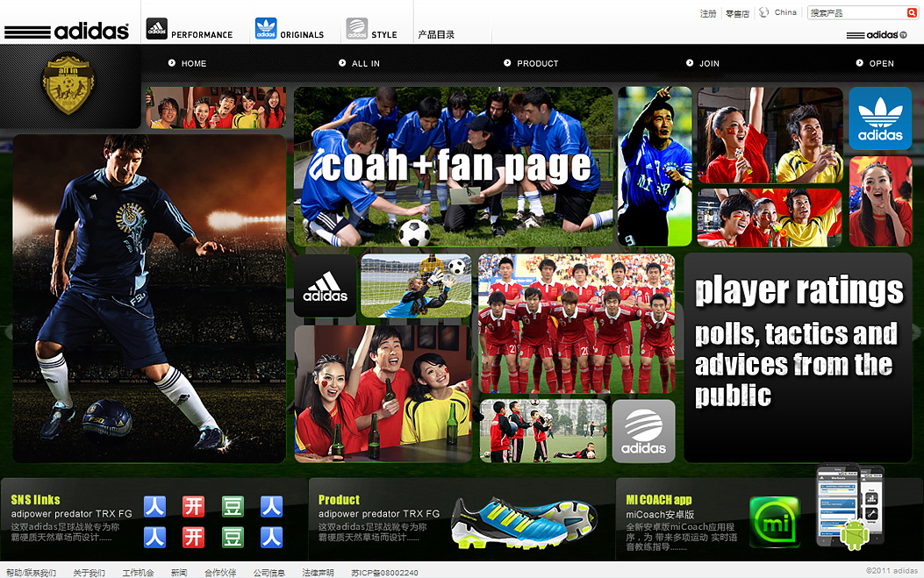This screenshot has height=578, width=924.
Task: Open the 工作机会 footer link
Action: point(138,572)
